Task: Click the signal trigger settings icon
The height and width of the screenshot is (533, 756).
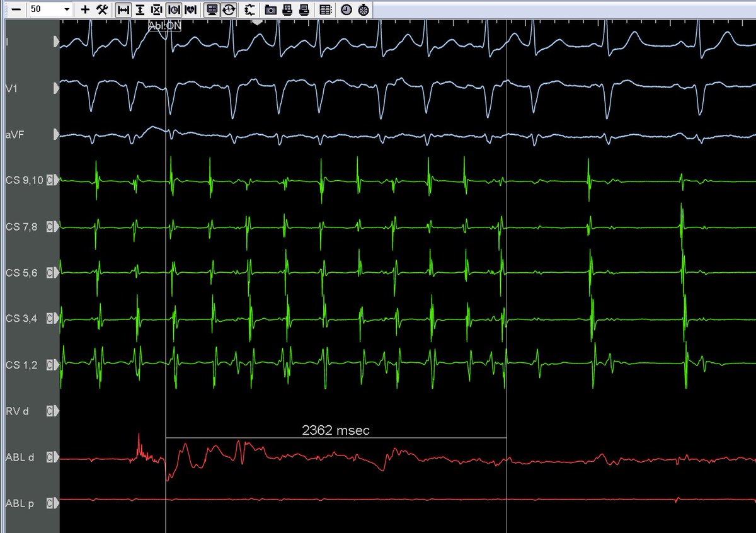Action: [250, 9]
